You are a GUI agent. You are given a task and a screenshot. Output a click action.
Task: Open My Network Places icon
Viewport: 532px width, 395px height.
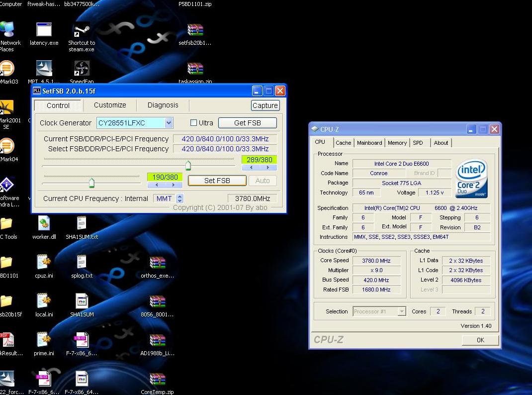tap(7, 30)
